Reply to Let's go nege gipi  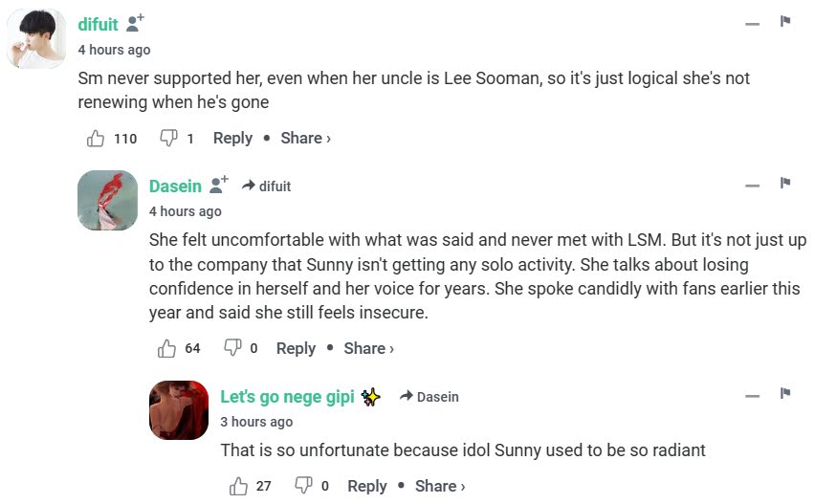367,486
